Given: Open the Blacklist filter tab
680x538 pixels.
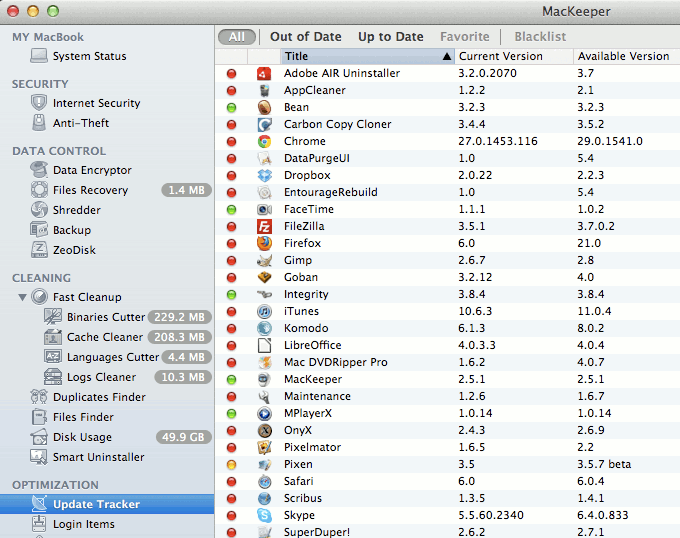Looking at the screenshot, I should click(x=540, y=37).
